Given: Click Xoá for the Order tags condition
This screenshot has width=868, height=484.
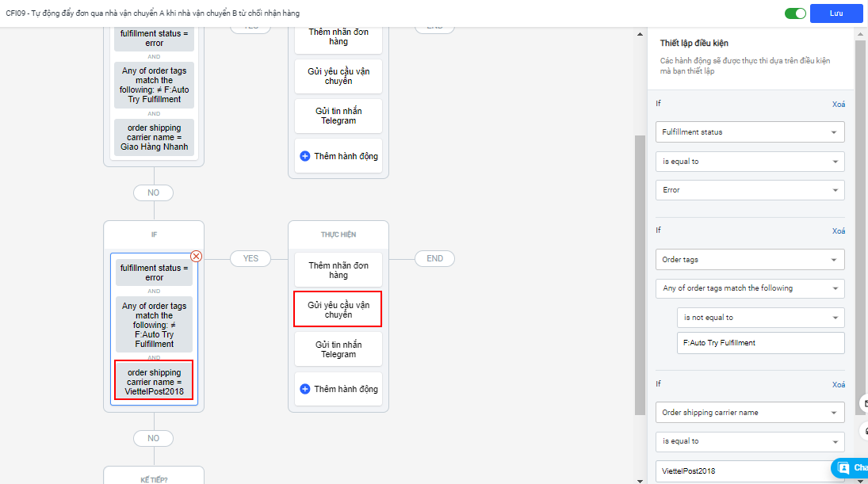Looking at the screenshot, I should [838, 231].
